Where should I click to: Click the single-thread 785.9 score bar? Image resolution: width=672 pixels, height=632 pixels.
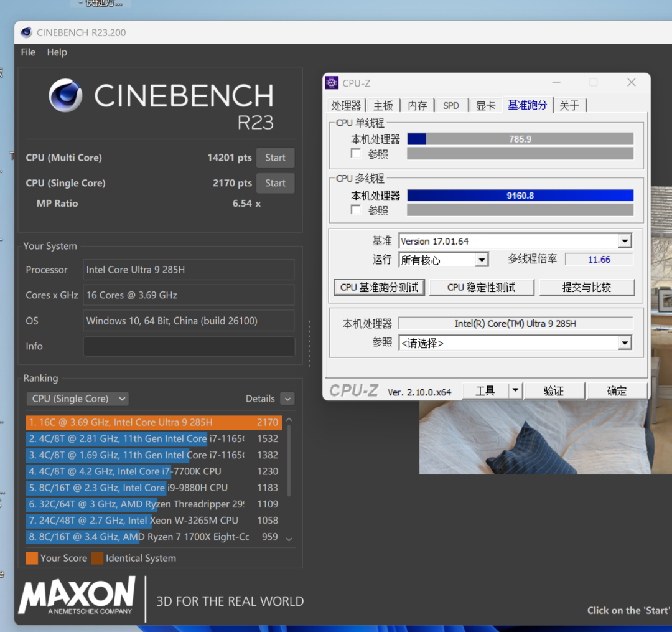click(x=520, y=139)
